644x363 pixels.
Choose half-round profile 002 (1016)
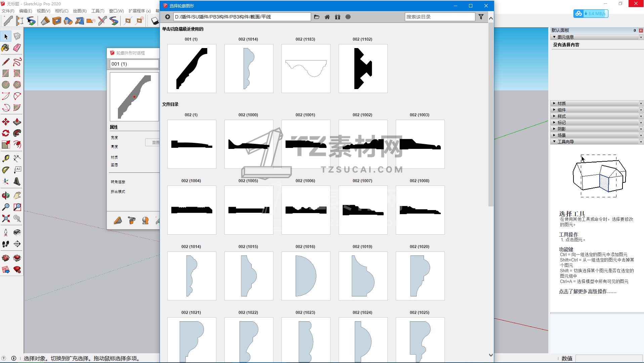(x=306, y=276)
